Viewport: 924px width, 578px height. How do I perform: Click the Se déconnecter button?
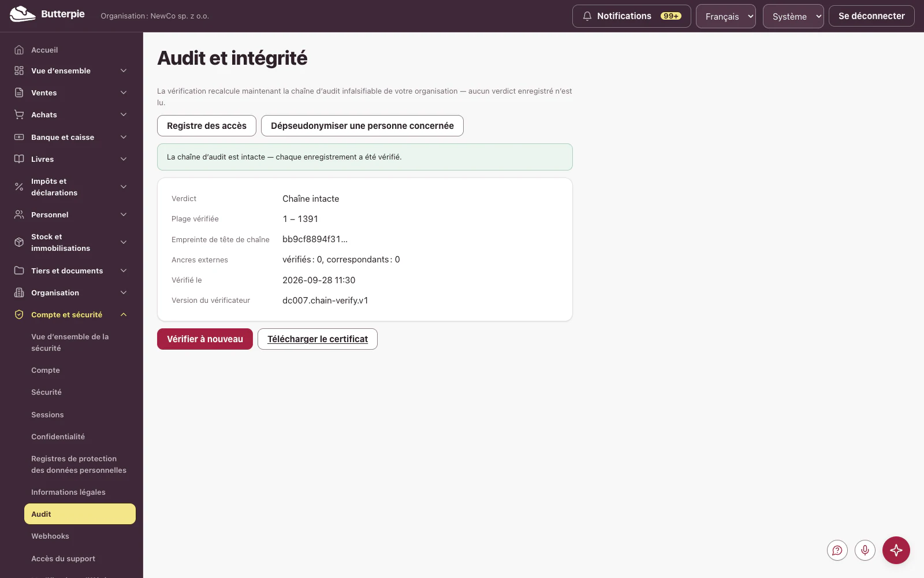click(871, 16)
